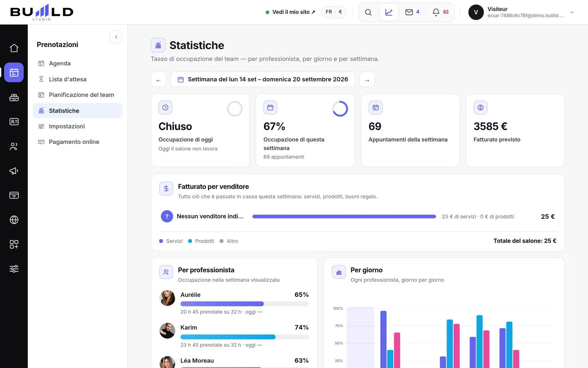This screenshot has height=368, width=588.
Task: Open the megaphone marketing icon in the dark sidebar
Action: 14,171
